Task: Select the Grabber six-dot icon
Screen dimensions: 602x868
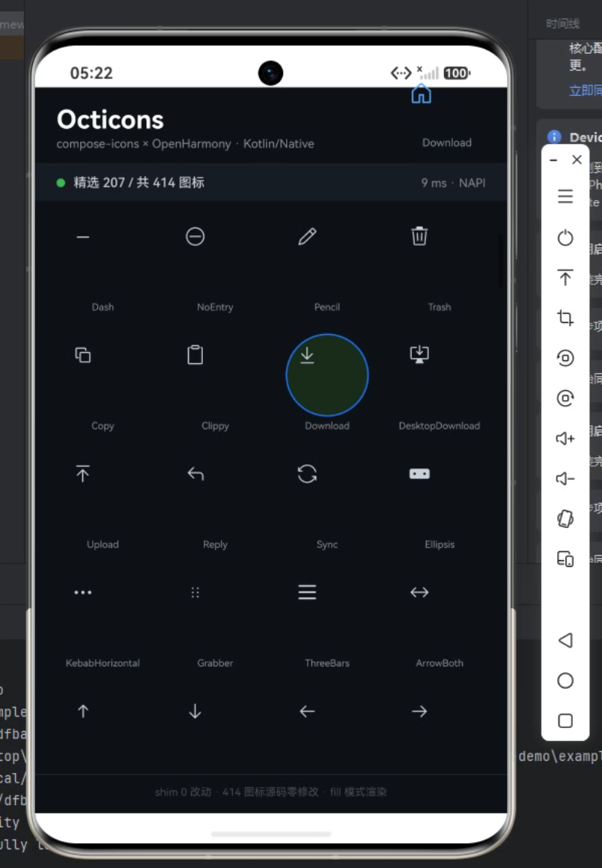Action: (195, 592)
